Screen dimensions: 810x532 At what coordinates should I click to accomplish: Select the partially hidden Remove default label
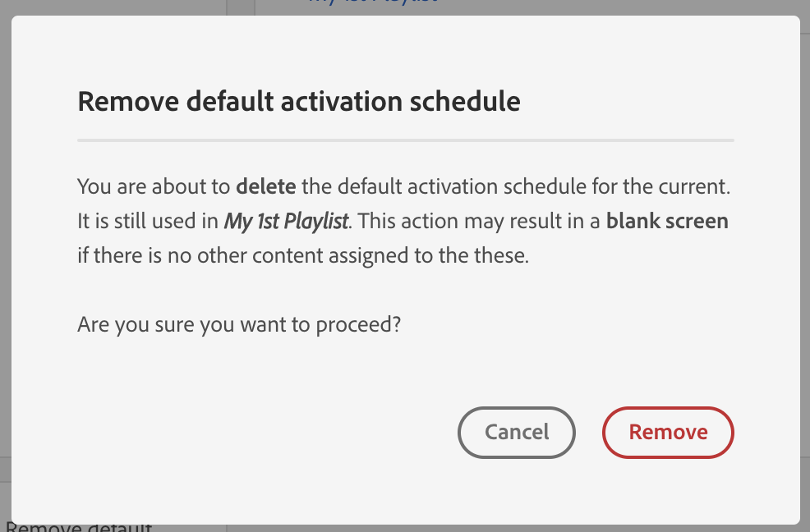point(79,528)
